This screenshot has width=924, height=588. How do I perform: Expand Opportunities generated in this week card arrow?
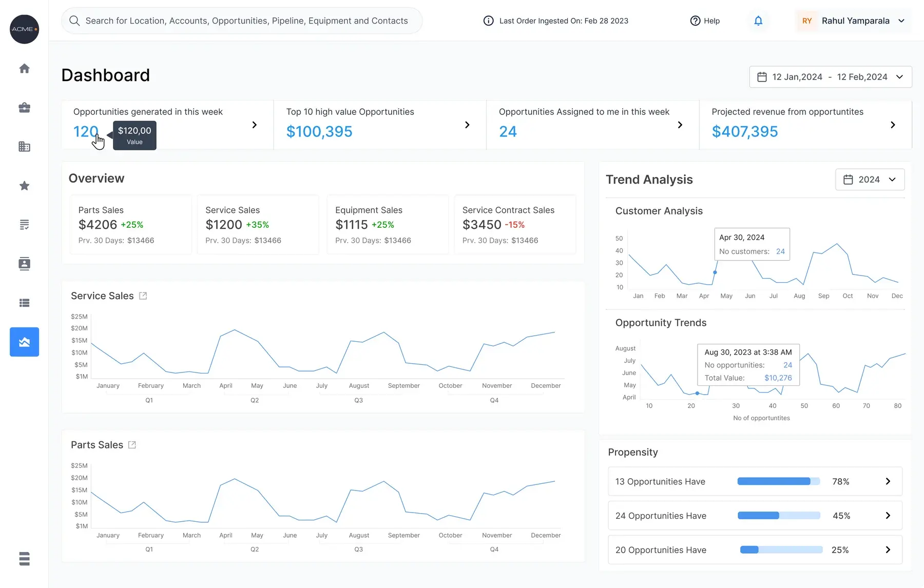(x=254, y=125)
